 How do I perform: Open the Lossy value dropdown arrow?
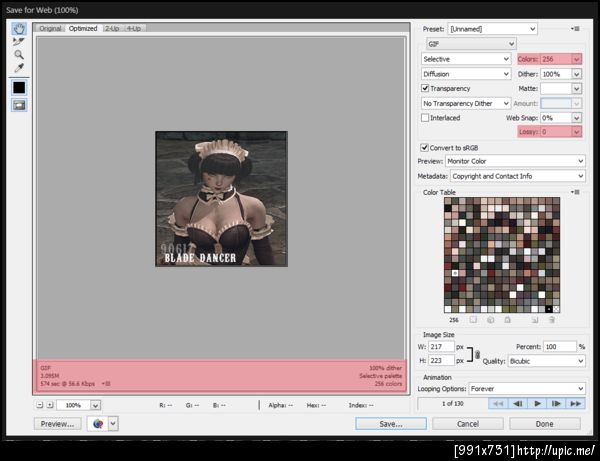pyautogui.click(x=576, y=132)
